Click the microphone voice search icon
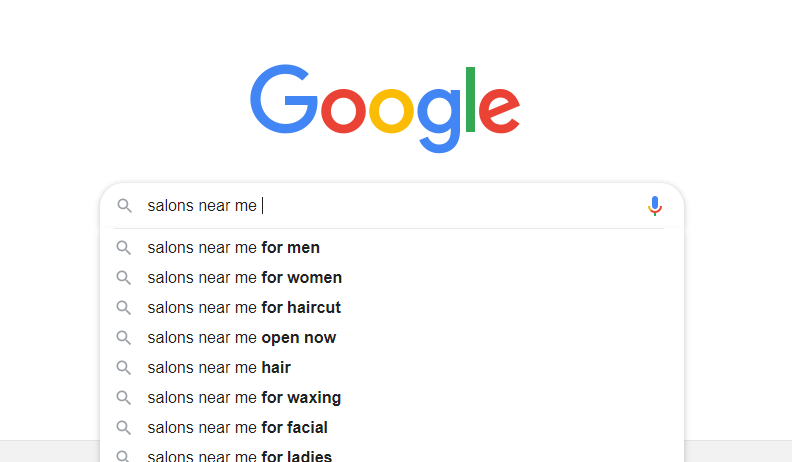792x462 pixels. click(x=655, y=206)
